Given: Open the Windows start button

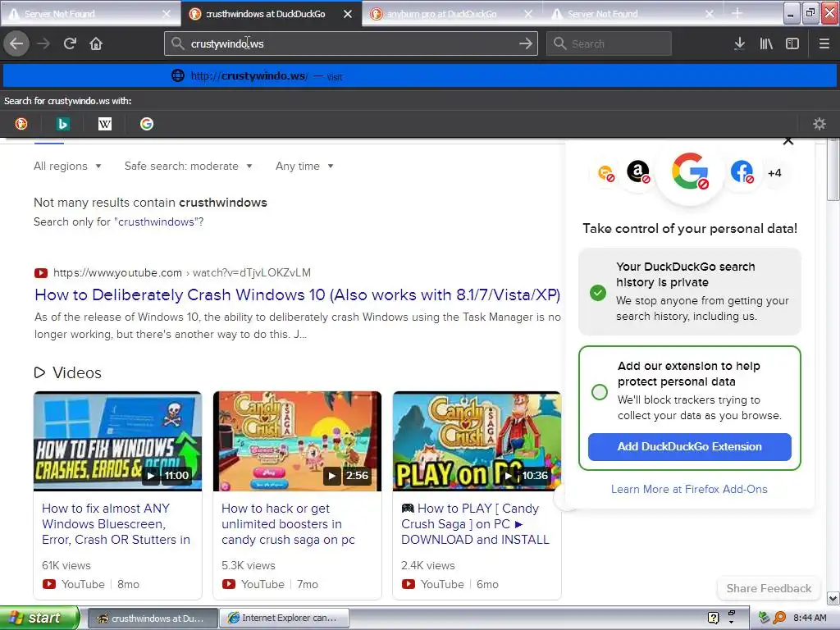Looking at the screenshot, I should pos(39,618).
